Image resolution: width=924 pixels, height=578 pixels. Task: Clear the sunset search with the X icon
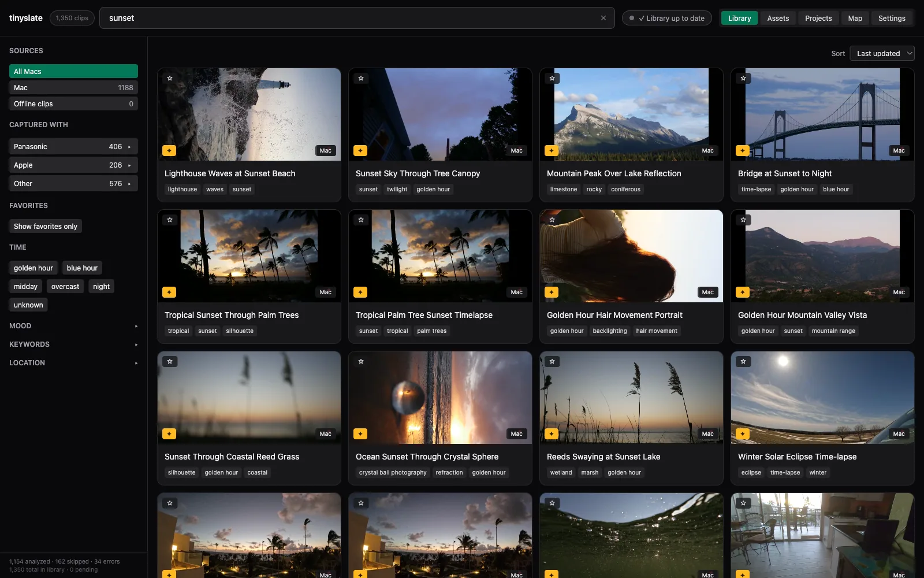(x=603, y=18)
